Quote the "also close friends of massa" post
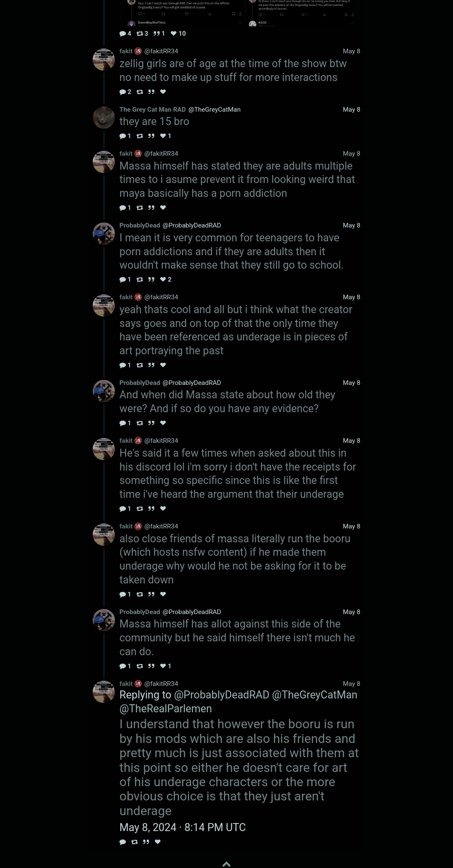 tap(151, 594)
